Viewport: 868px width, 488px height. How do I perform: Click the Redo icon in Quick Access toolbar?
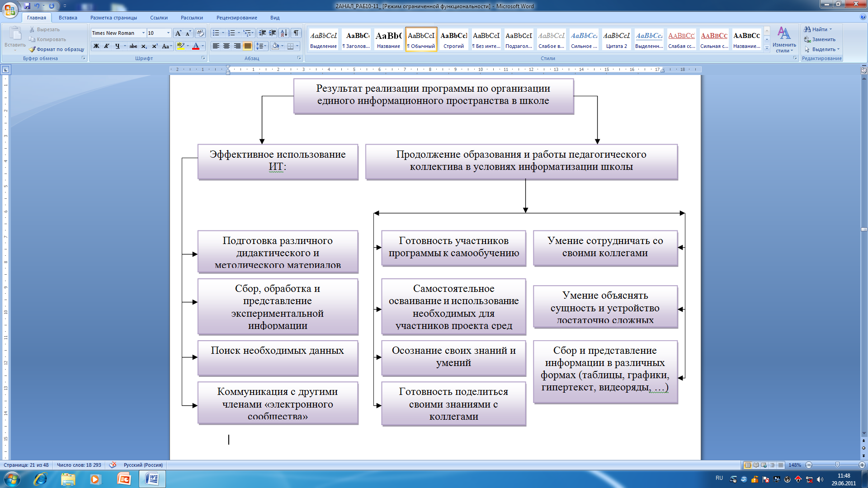[52, 6]
